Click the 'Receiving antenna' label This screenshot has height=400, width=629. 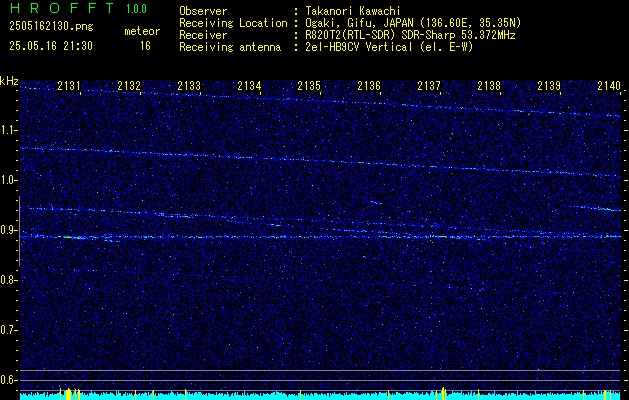coord(230,47)
